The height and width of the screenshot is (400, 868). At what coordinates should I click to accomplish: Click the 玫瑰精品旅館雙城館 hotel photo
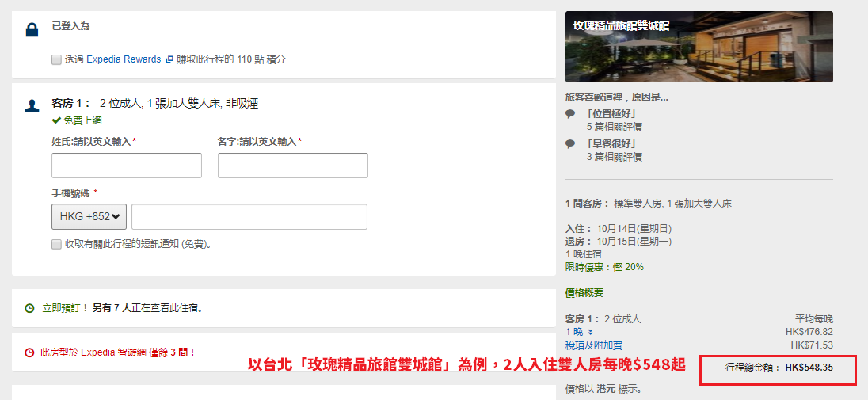click(699, 47)
